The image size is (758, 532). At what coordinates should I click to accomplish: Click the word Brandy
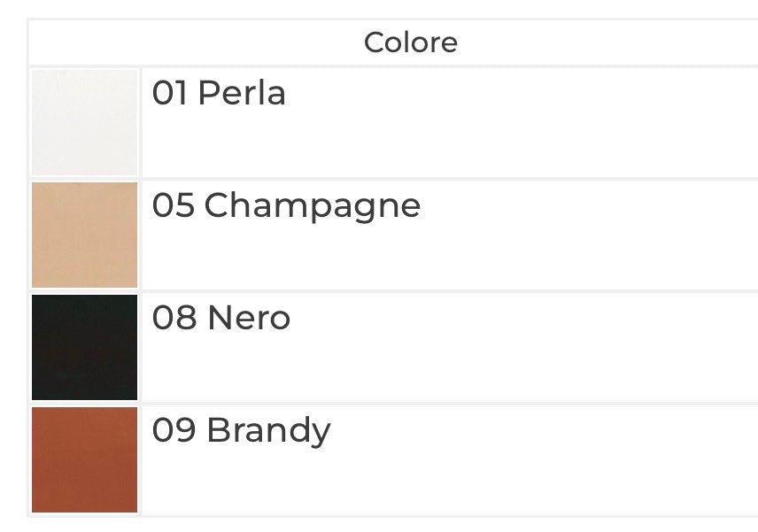(x=268, y=431)
